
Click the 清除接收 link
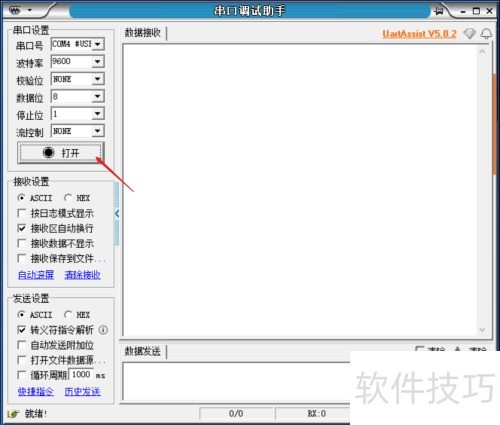pos(82,275)
